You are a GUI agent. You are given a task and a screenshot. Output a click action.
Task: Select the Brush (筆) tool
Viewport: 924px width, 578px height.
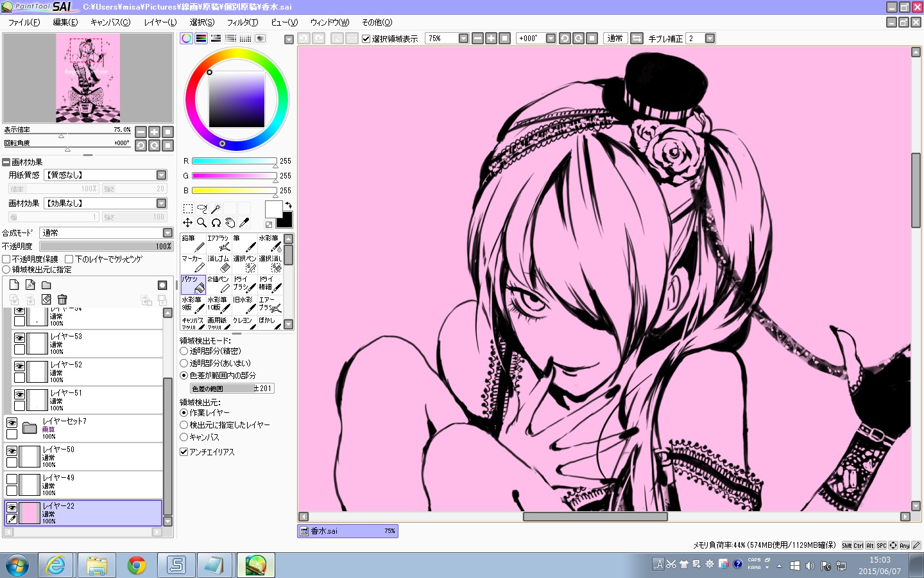click(244, 243)
